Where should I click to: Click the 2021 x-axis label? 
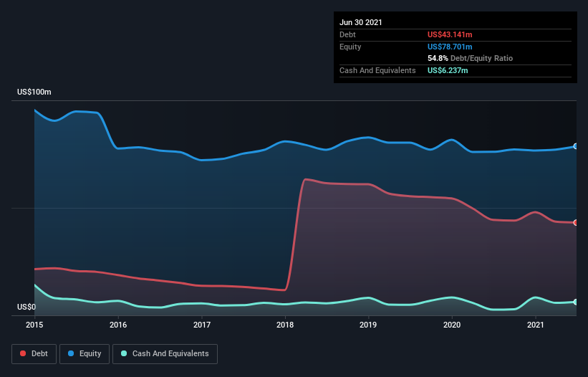point(536,325)
